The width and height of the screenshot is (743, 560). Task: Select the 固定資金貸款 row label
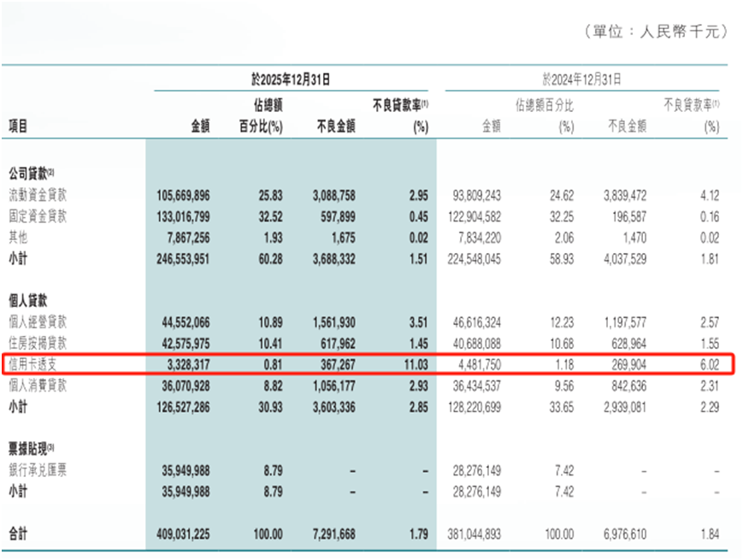coord(38,215)
